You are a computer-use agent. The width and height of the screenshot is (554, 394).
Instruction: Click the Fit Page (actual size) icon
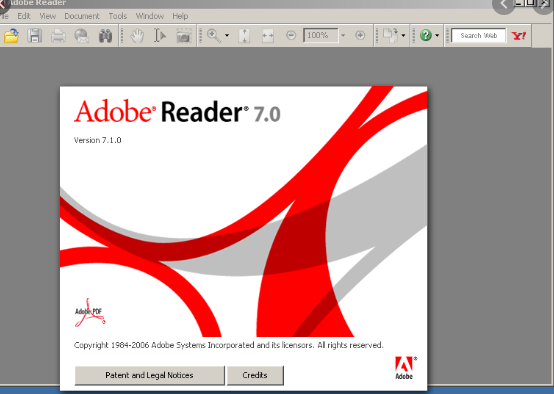point(244,36)
